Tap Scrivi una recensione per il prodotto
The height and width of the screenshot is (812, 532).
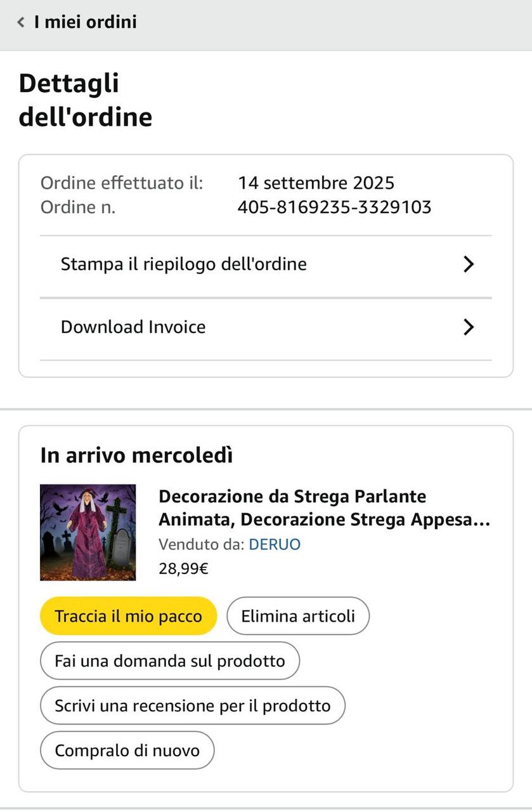(x=192, y=705)
